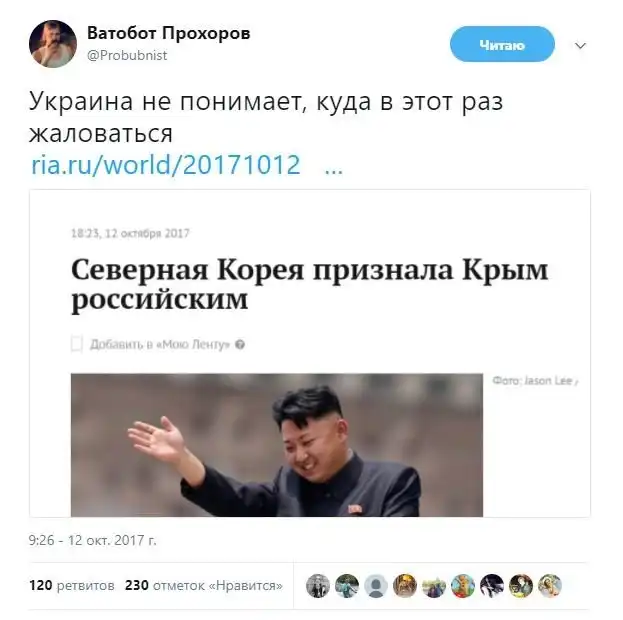Click the Читаю following button

tap(502, 44)
